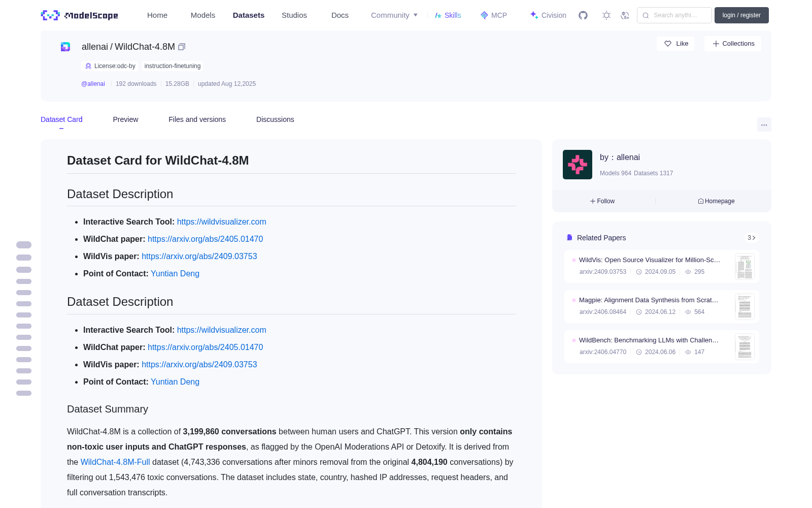The image size is (812, 508).
Task: Switch language with the translate icon
Action: pyautogui.click(x=625, y=15)
